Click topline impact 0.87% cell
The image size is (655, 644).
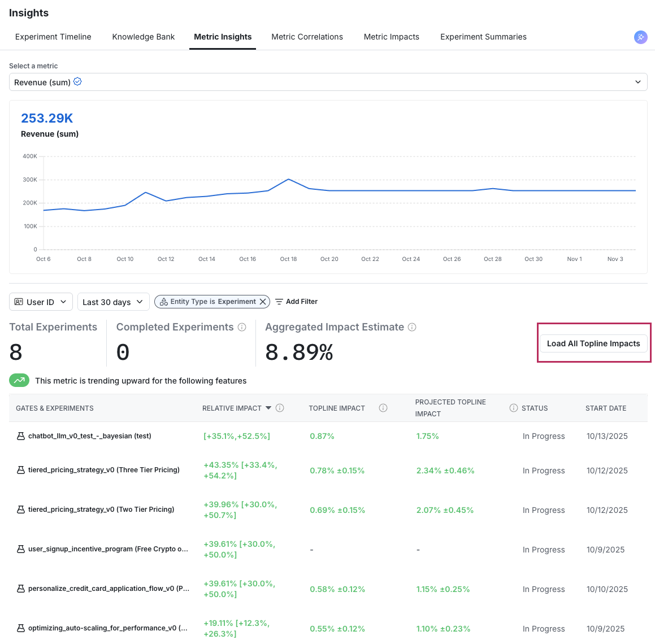322,436
